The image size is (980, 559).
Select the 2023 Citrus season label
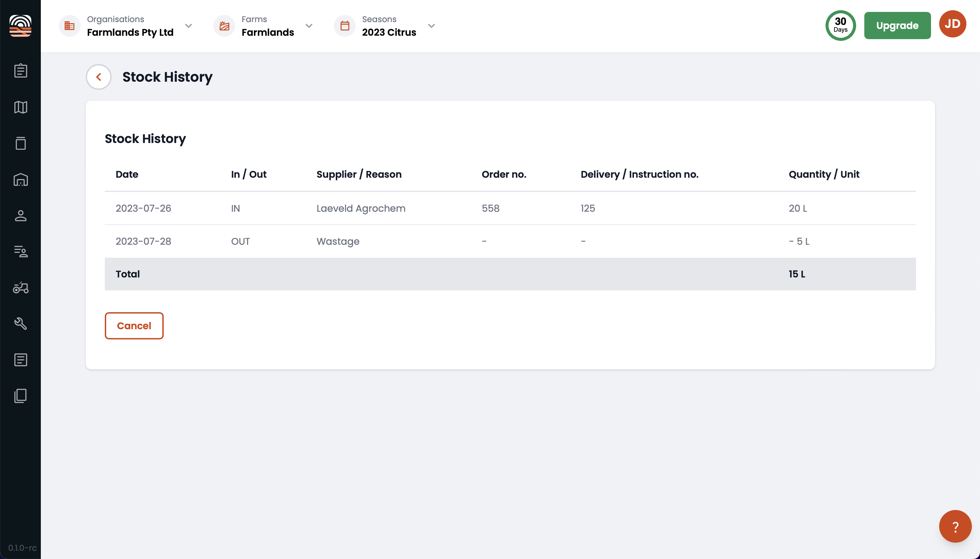[x=389, y=32]
